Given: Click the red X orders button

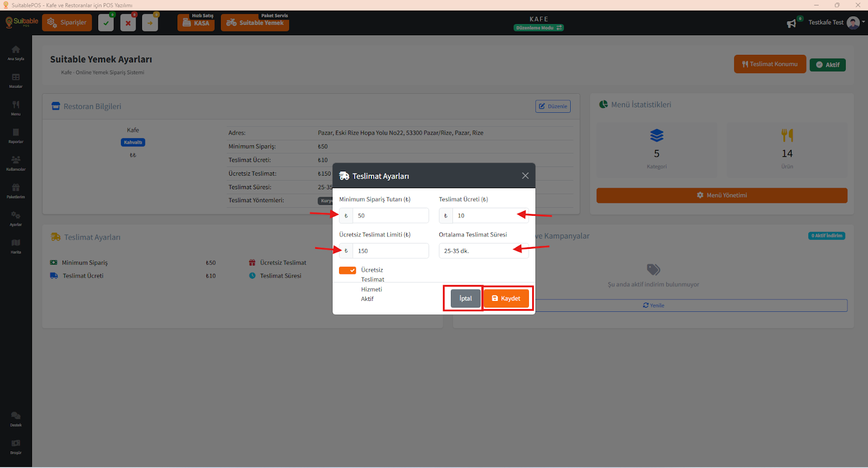Looking at the screenshot, I should pos(128,23).
